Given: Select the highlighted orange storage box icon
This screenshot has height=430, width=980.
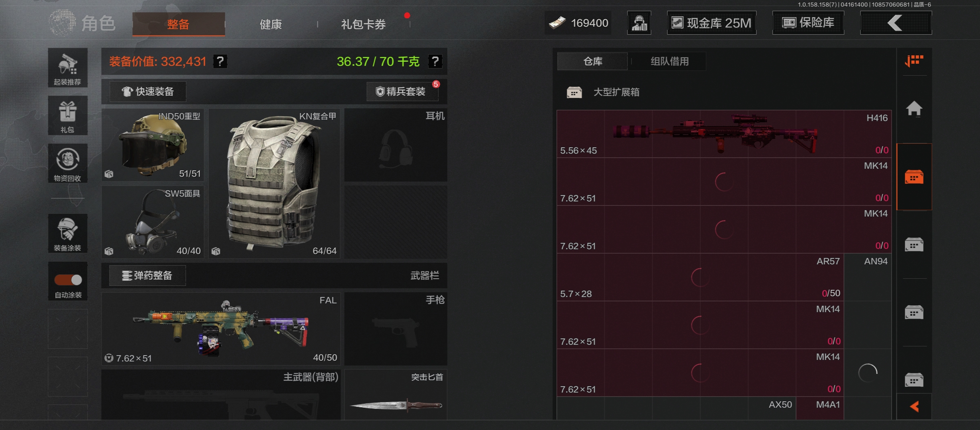Looking at the screenshot, I should [914, 177].
